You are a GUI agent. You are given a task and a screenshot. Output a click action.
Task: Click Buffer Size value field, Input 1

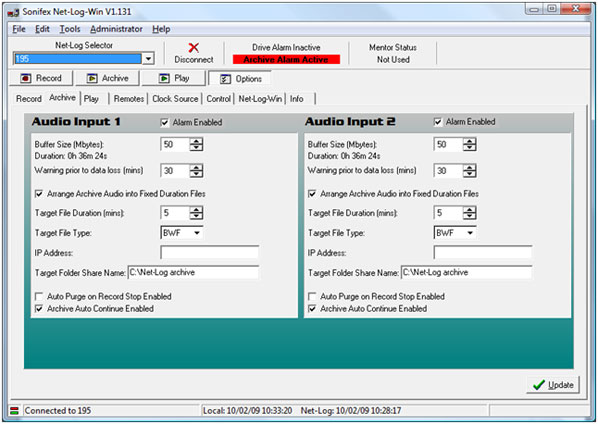[x=175, y=145]
